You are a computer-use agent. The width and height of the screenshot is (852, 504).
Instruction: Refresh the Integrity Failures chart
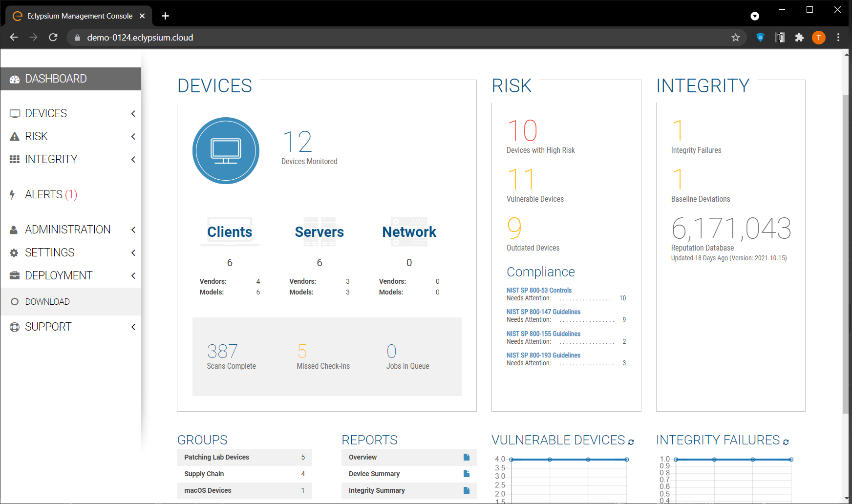click(786, 441)
